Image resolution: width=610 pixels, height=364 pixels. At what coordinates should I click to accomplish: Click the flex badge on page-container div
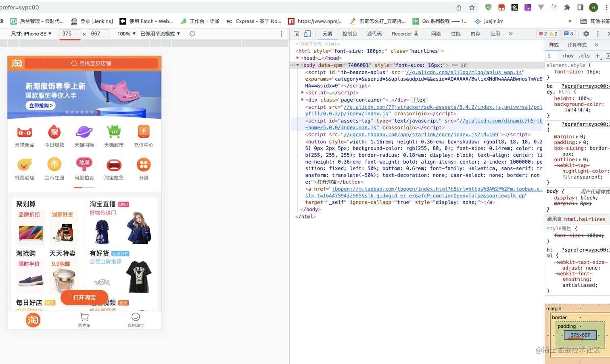[420, 100]
